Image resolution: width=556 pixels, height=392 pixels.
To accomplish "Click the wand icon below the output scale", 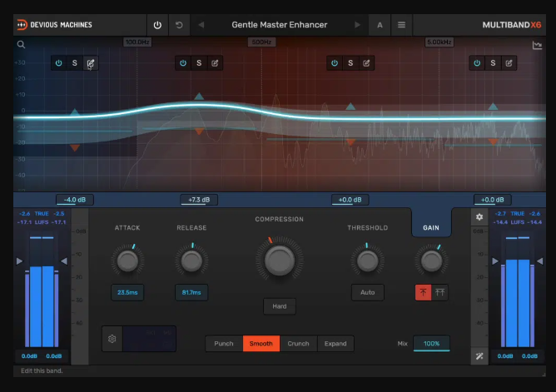I will (x=479, y=356).
